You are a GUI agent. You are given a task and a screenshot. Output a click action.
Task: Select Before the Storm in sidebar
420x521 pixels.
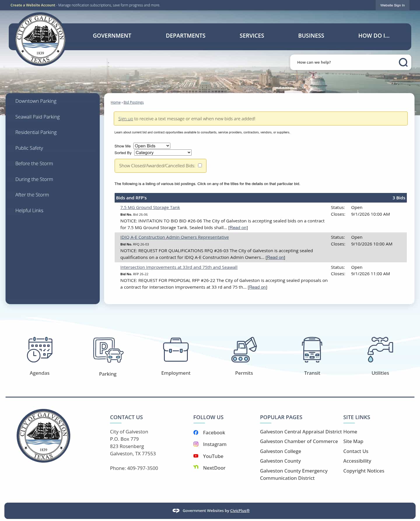34,163
